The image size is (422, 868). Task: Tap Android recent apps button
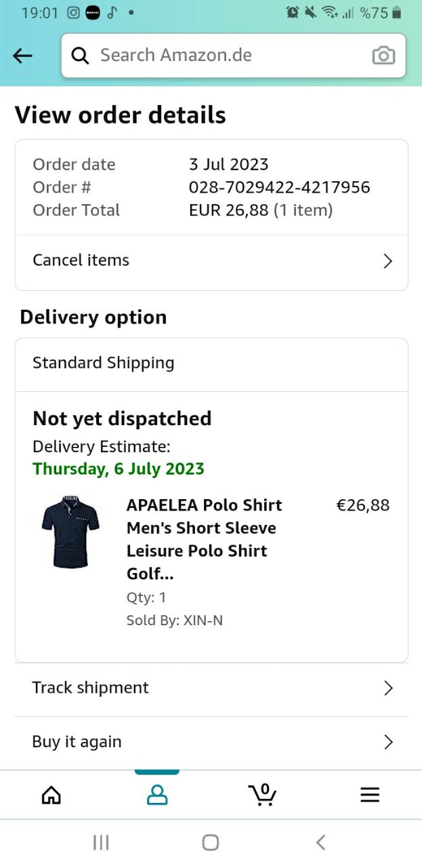101,842
